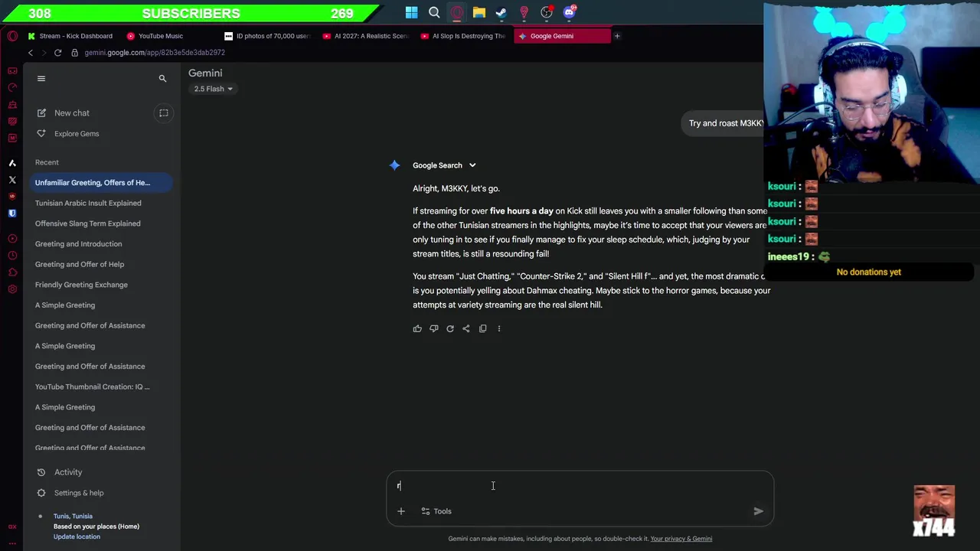Open the Unfamiliar Greeting chat
The height and width of the screenshot is (551, 980).
pos(100,183)
